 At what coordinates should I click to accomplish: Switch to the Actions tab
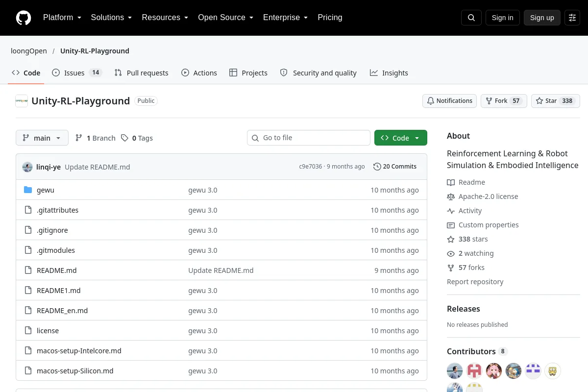pyautogui.click(x=199, y=73)
